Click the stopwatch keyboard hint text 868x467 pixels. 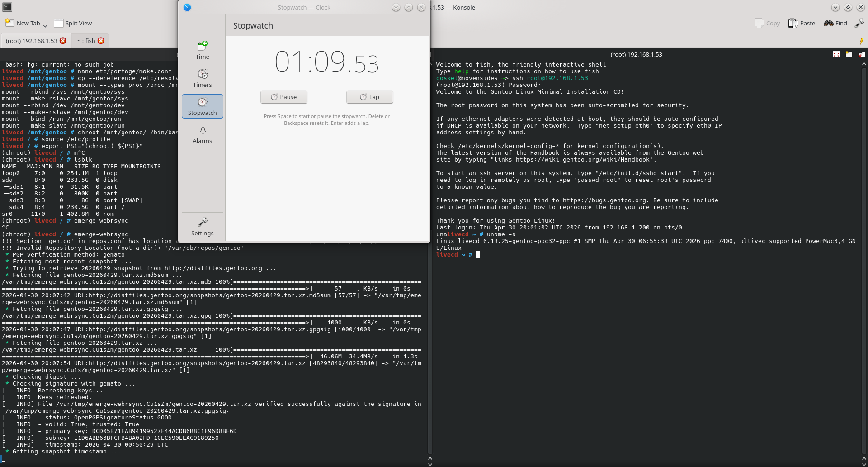(x=327, y=120)
